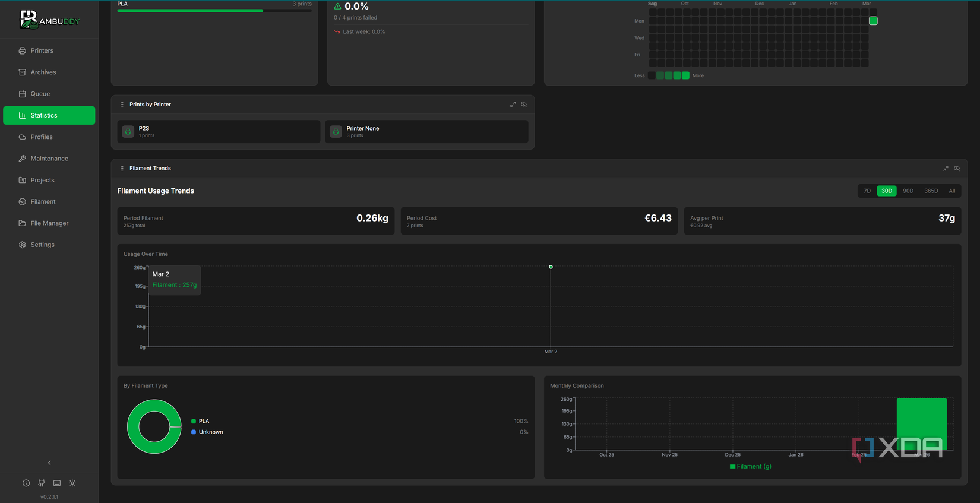The height and width of the screenshot is (503, 980).
Task: Open the Filament section in sidebar
Action: 43,202
